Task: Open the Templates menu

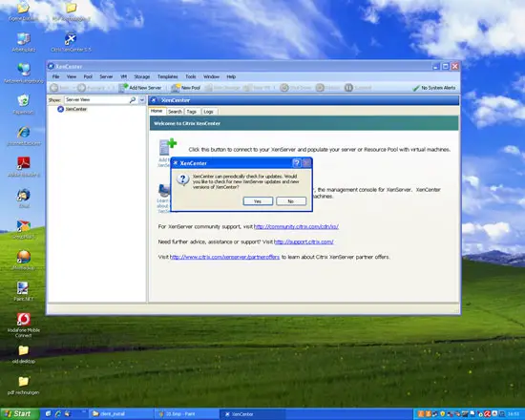Action: (x=168, y=76)
